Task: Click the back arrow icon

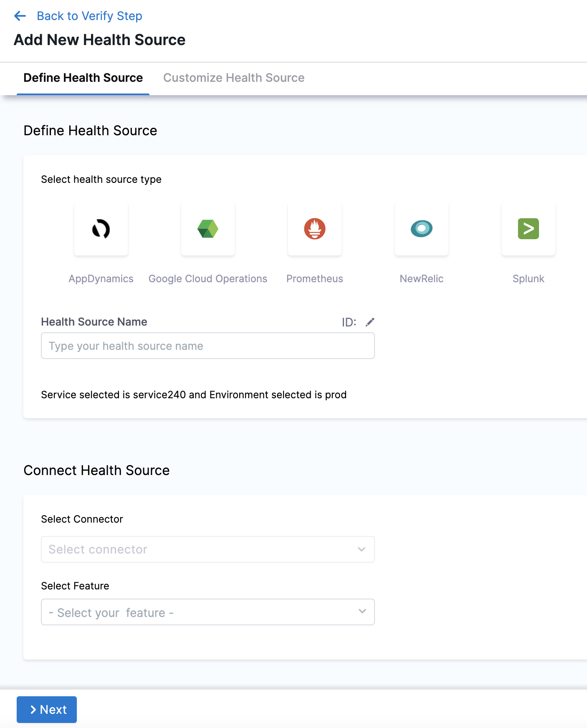Action: click(x=20, y=16)
